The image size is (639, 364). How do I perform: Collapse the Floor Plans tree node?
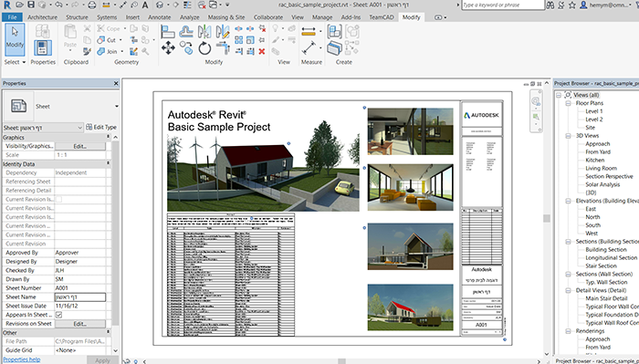click(568, 103)
